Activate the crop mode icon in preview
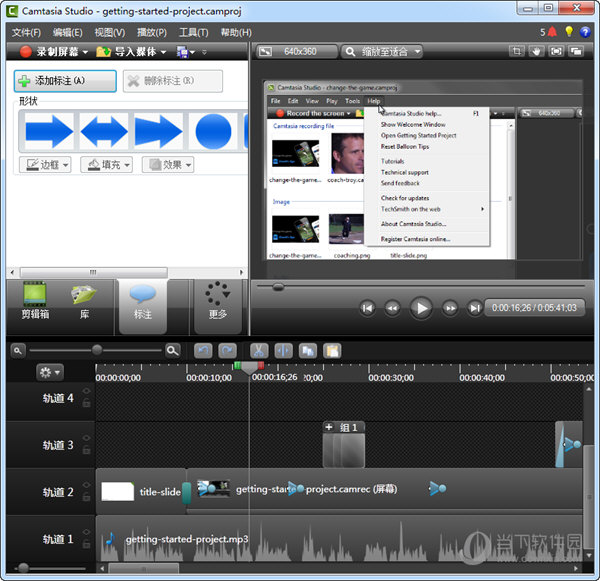The width and height of the screenshot is (600, 581). (x=517, y=51)
